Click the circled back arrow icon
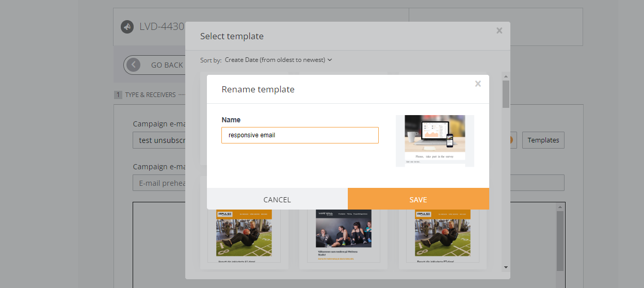The image size is (644, 288). 134,65
